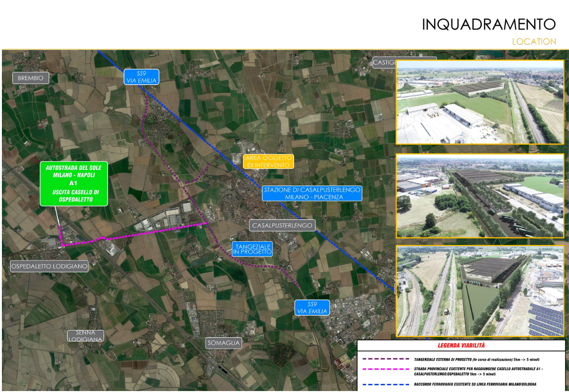The image size is (569, 392).
Task: Click the Legenda Viabilità heading
Action: click(x=461, y=346)
